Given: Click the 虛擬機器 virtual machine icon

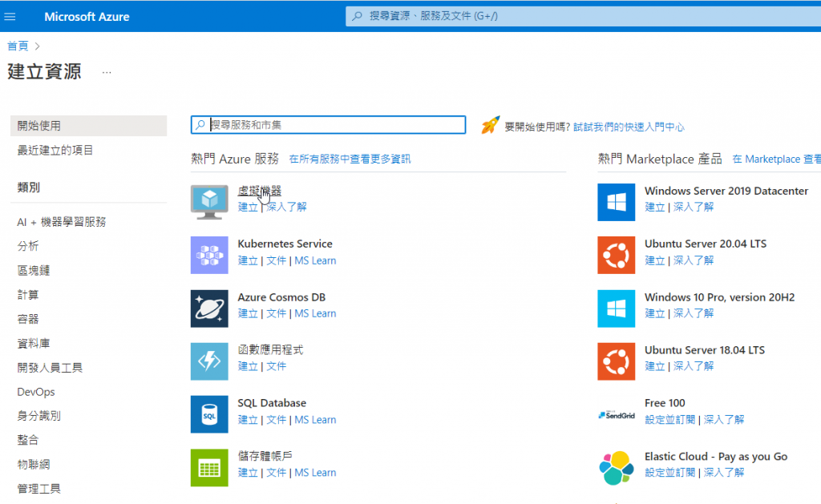Looking at the screenshot, I should [x=209, y=202].
